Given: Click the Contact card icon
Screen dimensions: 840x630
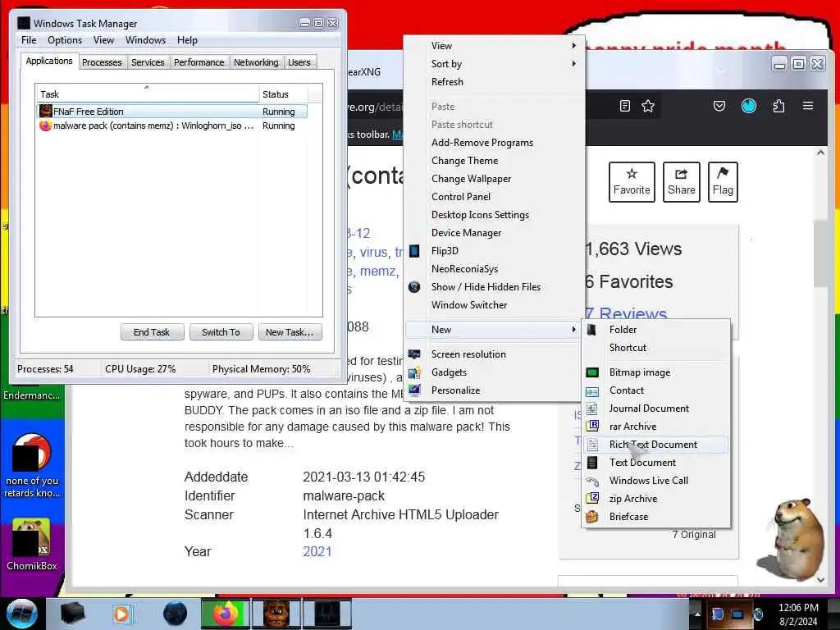Looking at the screenshot, I should click(592, 391).
